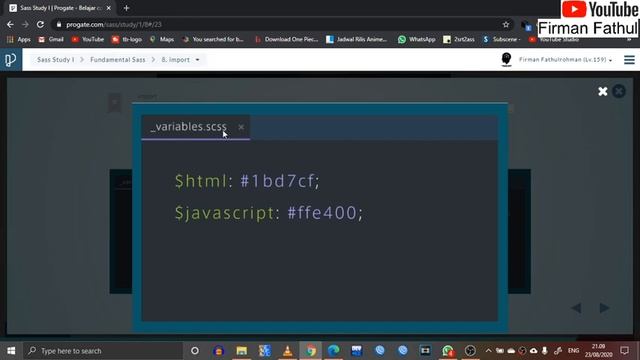Open the 2srt2ass bookmark
The image size is (640, 360).
459,39
